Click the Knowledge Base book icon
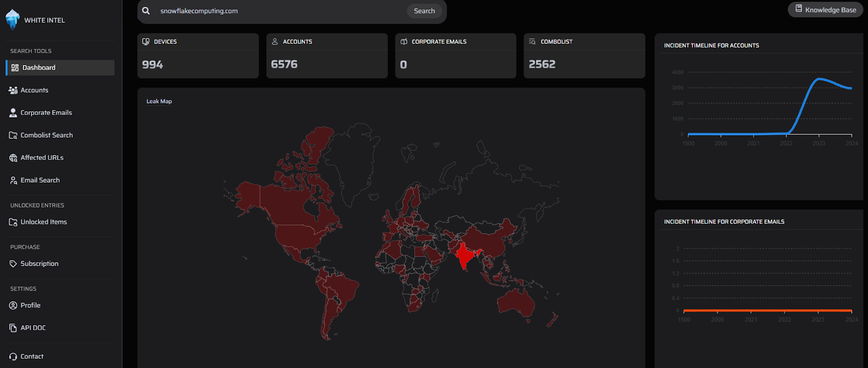Viewport: 868px width, 368px height. [799, 9]
